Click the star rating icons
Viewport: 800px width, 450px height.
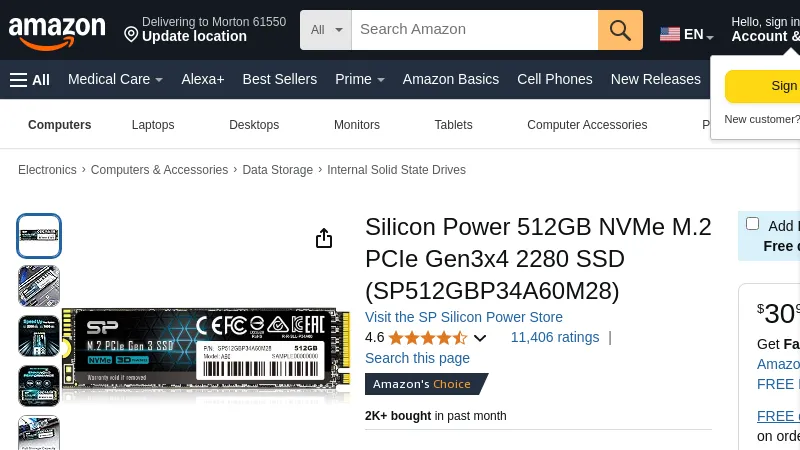[427, 338]
